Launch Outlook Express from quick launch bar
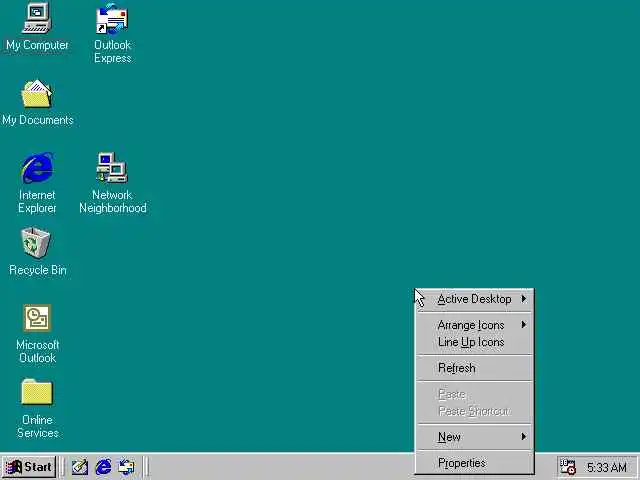This screenshot has width=640, height=480. (x=126, y=467)
